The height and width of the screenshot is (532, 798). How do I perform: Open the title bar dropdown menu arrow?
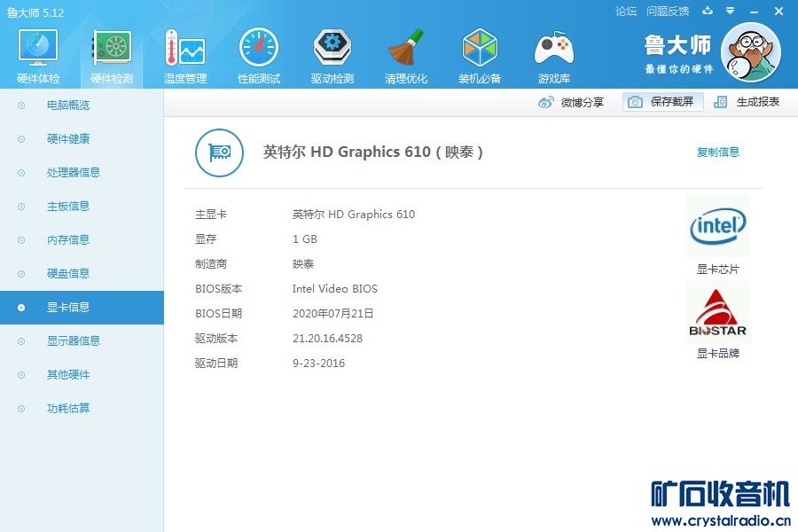pos(730,11)
